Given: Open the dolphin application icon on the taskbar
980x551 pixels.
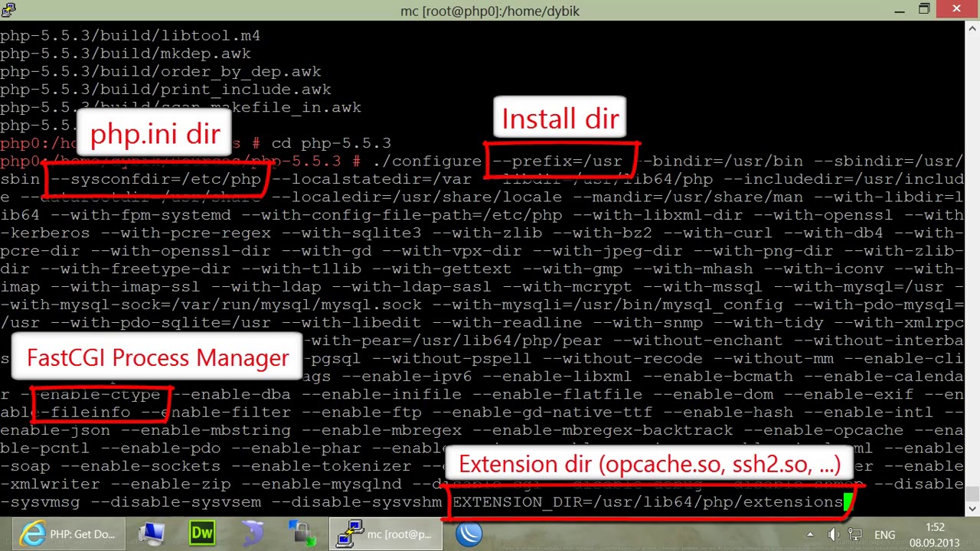Looking at the screenshot, I should [x=253, y=534].
